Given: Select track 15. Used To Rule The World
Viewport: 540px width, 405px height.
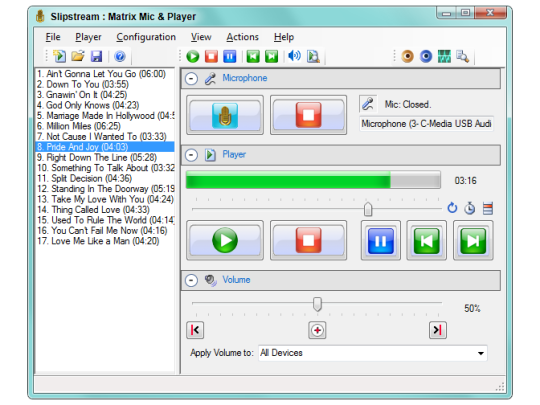Looking at the screenshot, I should pos(105,220).
